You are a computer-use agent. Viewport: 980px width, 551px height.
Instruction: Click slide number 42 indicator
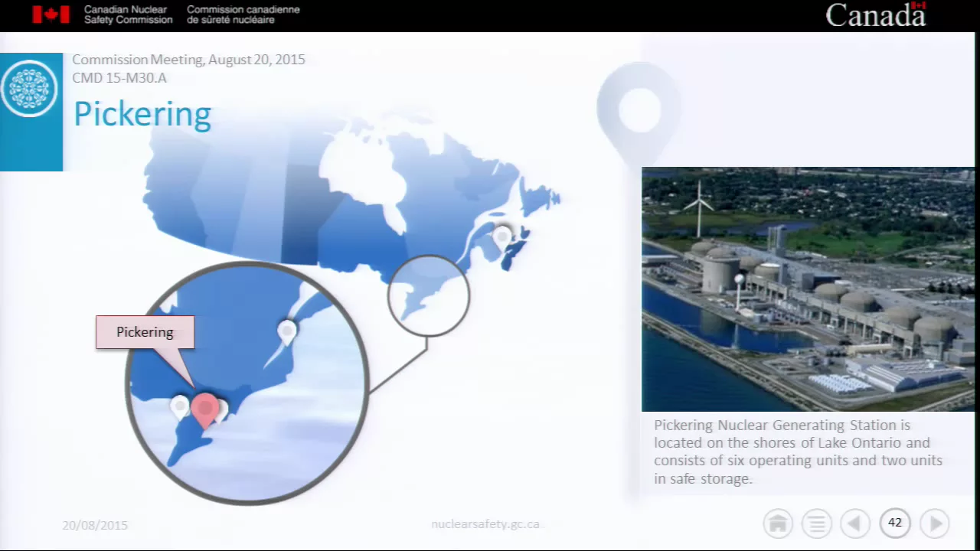(x=895, y=523)
